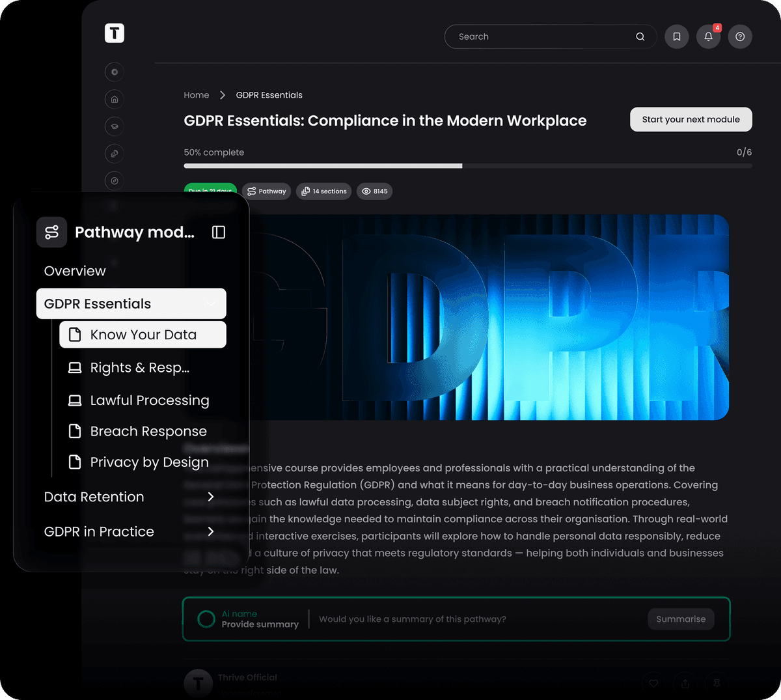The width and height of the screenshot is (781, 700).
Task: Click the 8145 views chip
Action: (x=375, y=191)
